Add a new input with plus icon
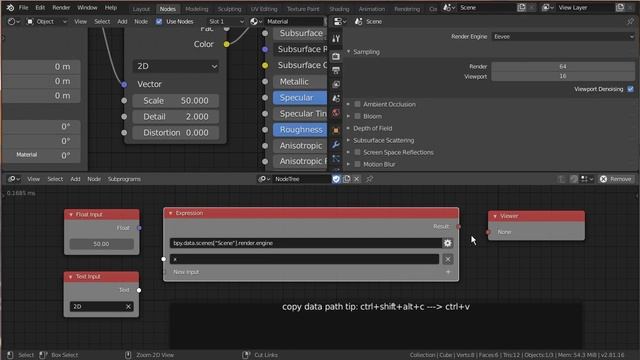This screenshot has width=640, height=360. 448,272
